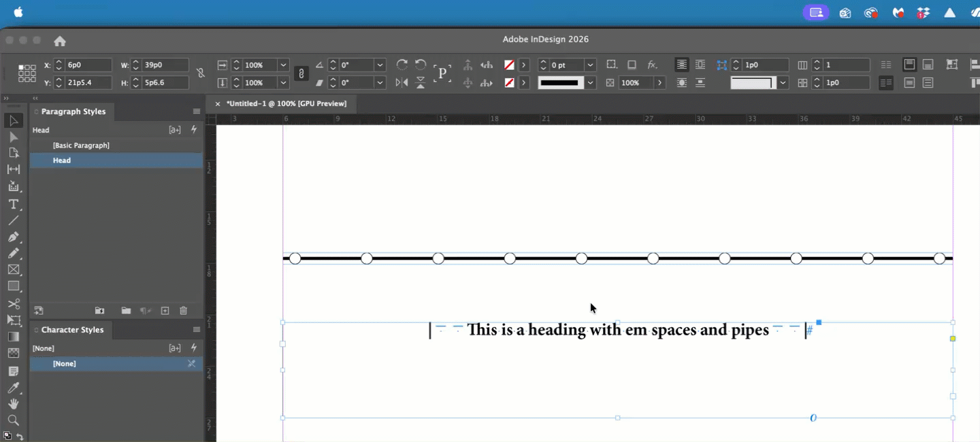Image resolution: width=980 pixels, height=442 pixels.
Task: Select the Zoom tool
Action: (14, 420)
